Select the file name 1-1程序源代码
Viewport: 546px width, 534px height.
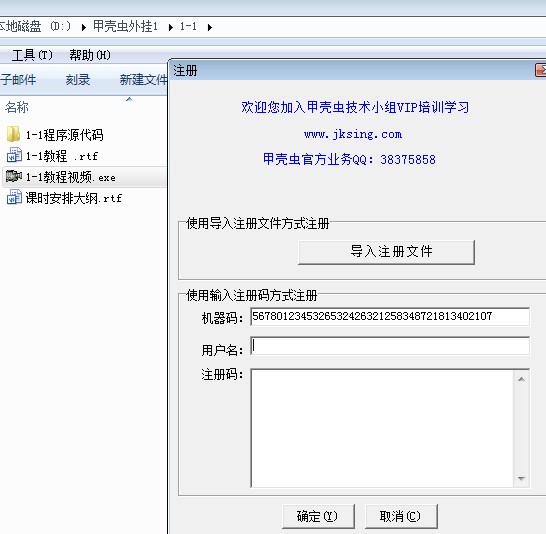click(64, 135)
